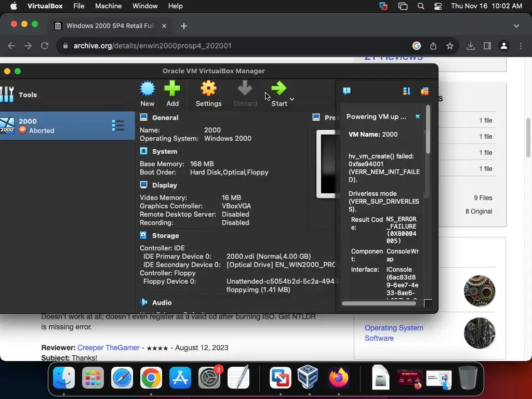Click the Display section screen icon
Viewport: 532px width, 399px height.
[x=143, y=185]
